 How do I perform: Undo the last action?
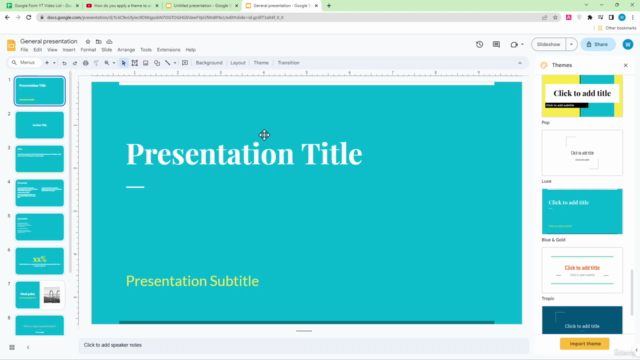pos(64,63)
